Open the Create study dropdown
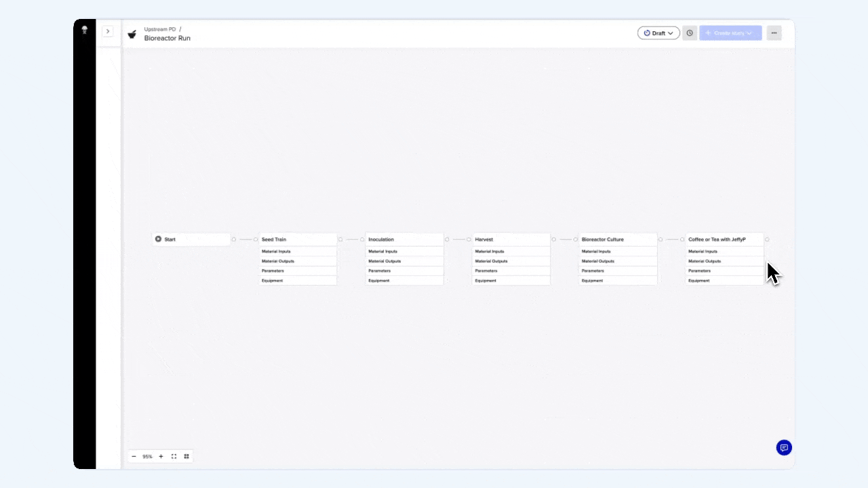Viewport: 868px width, 488px height. coord(730,33)
